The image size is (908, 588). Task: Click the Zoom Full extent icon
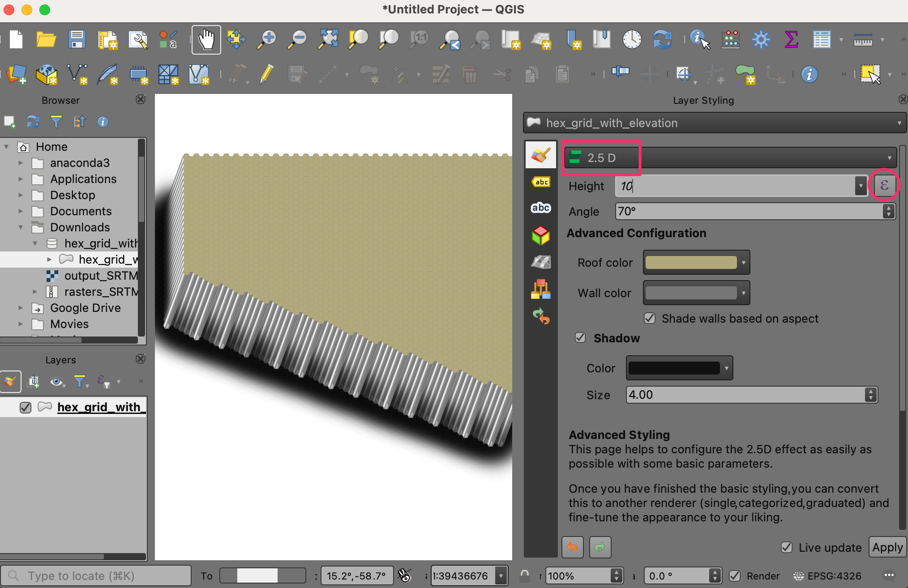pos(328,39)
